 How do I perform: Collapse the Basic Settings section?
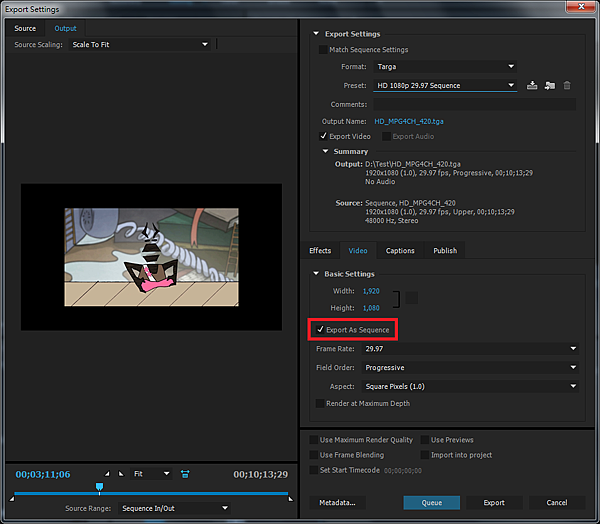coord(316,274)
